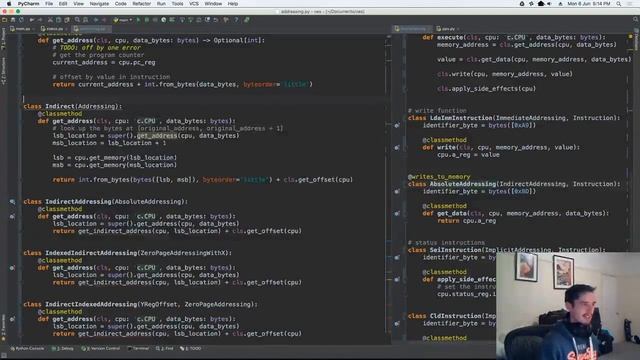Click the volume icon in the menu bar
The width and height of the screenshot is (640, 360).
tap(549, 4)
